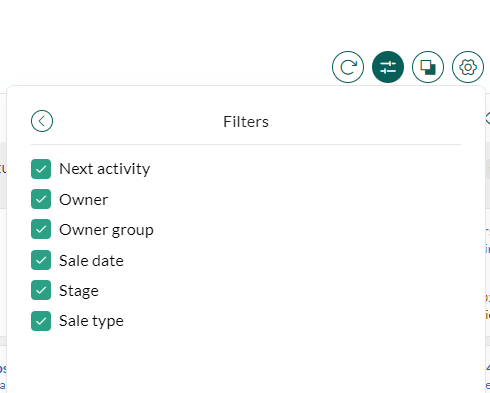Click the Filters panel heading

246,122
